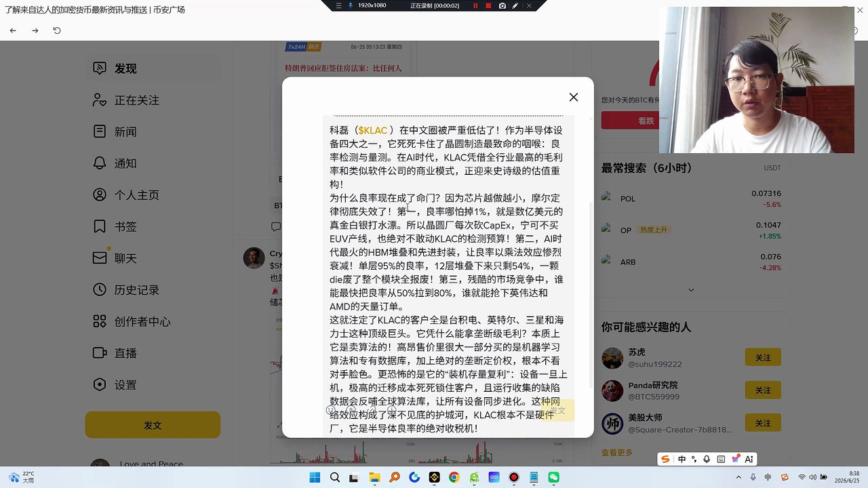Click the taskbar microphone tray icon
Viewport: 868px width, 488px height.
click(753, 477)
